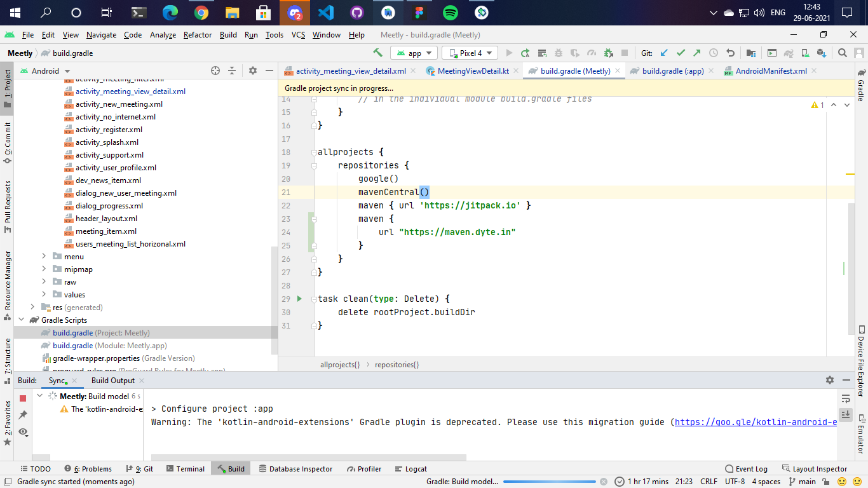Image resolution: width=868 pixels, height=488 pixels.
Task: Open the Event Log
Action: pos(746,469)
